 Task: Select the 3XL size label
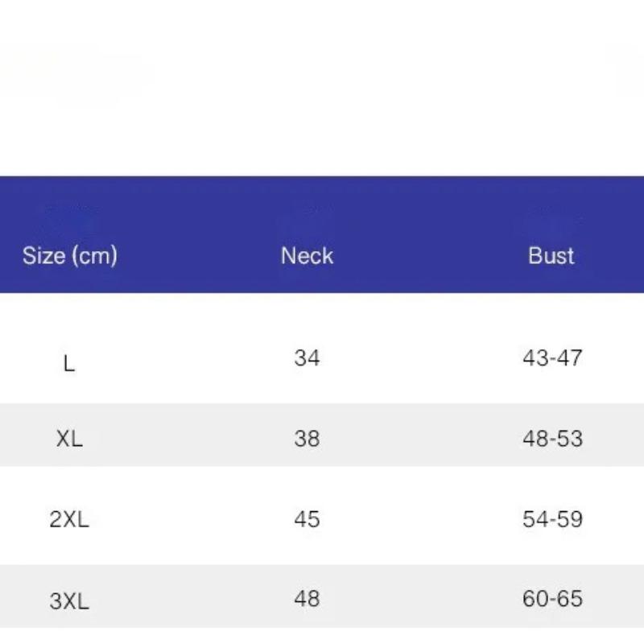[x=69, y=601]
